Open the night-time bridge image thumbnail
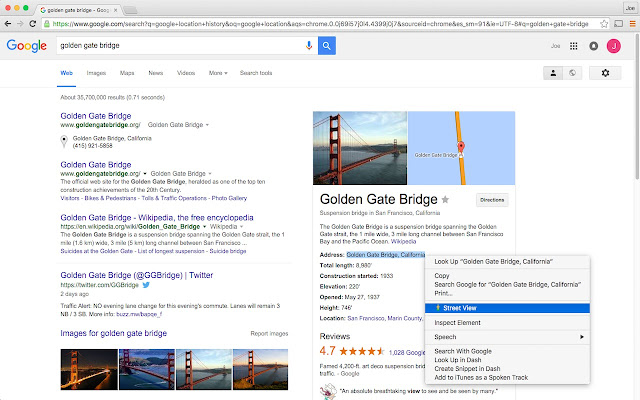The width and height of the screenshot is (640, 400). coord(89,369)
